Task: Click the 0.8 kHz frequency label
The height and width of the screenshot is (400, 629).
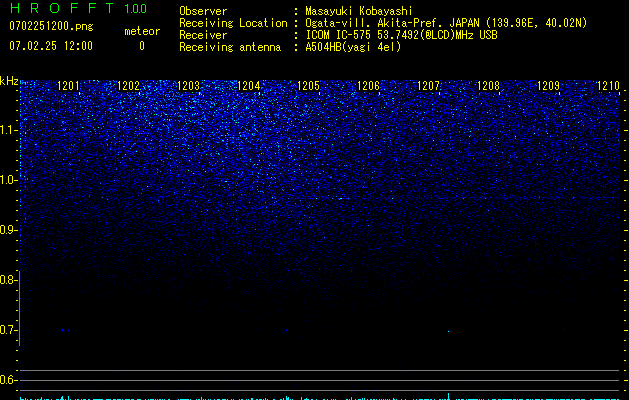Action: (x=7, y=280)
